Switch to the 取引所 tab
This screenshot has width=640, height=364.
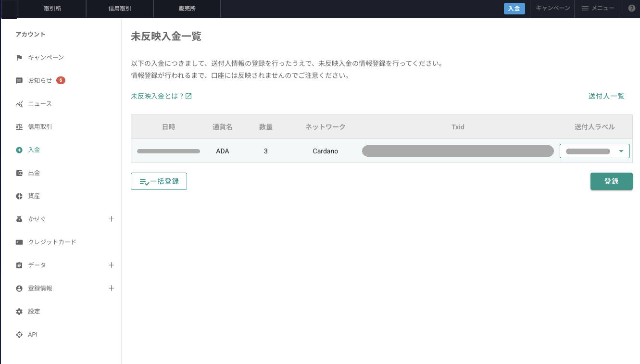[52, 9]
